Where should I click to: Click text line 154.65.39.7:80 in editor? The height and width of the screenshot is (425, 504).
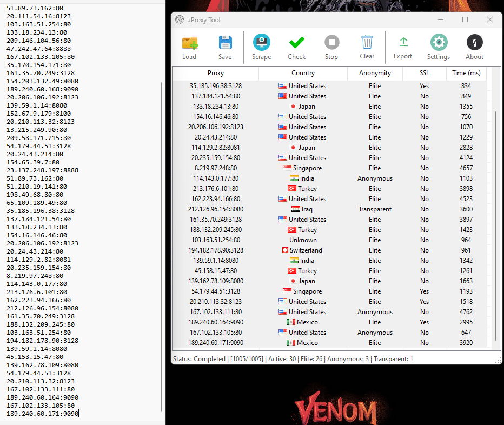[x=33, y=162]
